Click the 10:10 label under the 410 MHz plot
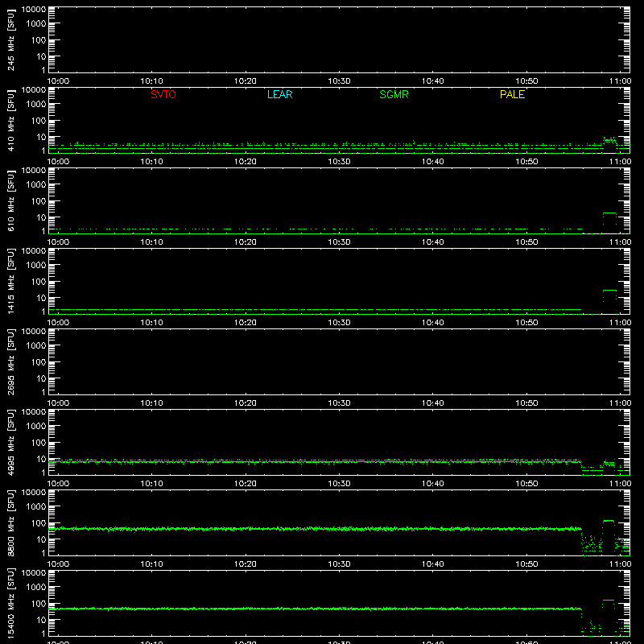644x644 pixels. (x=152, y=162)
